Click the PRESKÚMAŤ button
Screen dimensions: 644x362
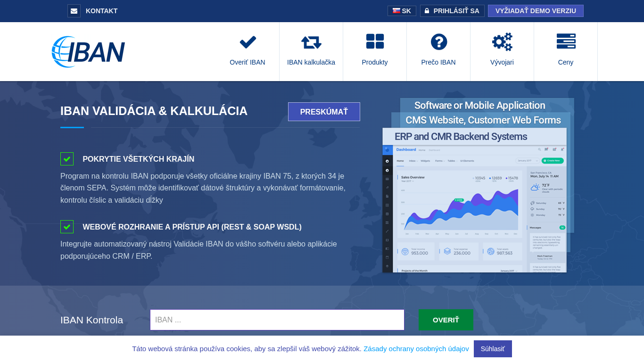point(324,112)
